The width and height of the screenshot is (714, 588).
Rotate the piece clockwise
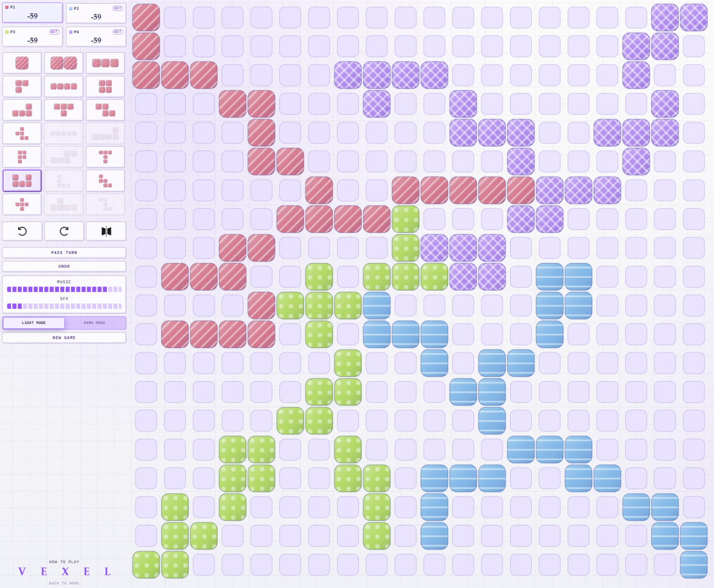64,231
